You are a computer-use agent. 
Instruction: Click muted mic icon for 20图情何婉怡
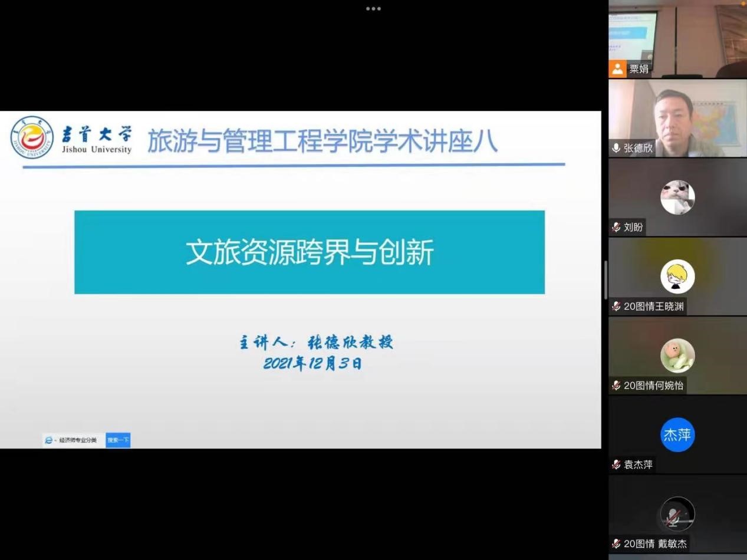(x=616, y=386)
